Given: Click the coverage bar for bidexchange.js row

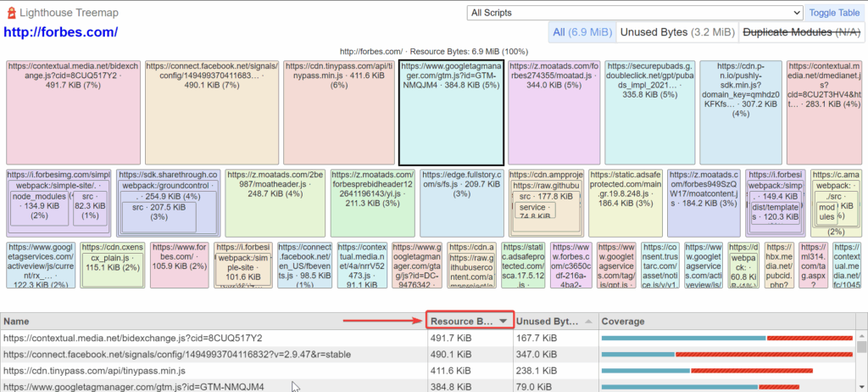Looking at the screenshot, I should pyautogui.click(x=726, y=339).
